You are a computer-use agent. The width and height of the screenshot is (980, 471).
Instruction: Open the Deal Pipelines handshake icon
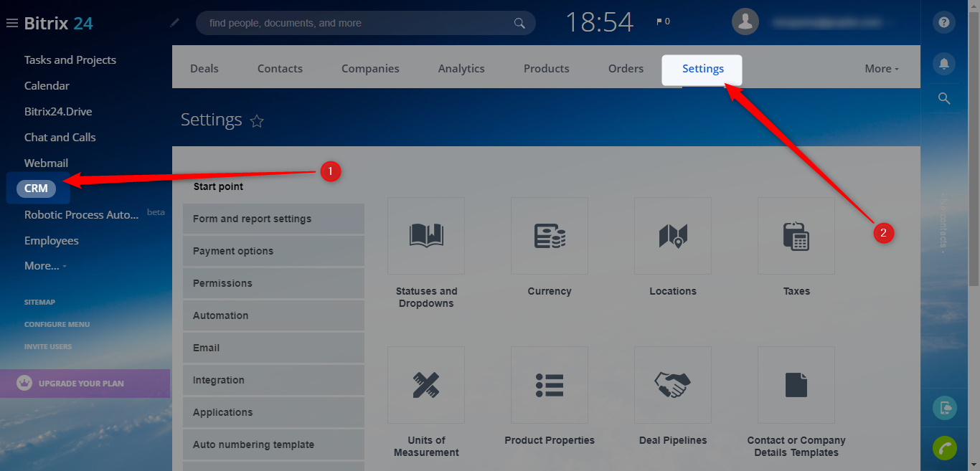pyautogui.click(x=673, y=385)
